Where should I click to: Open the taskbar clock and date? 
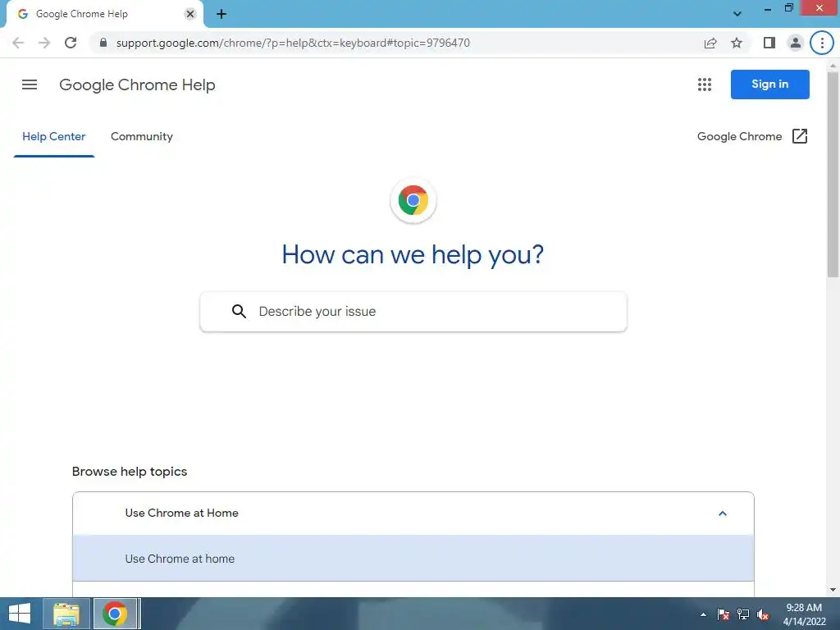(804, 614)
